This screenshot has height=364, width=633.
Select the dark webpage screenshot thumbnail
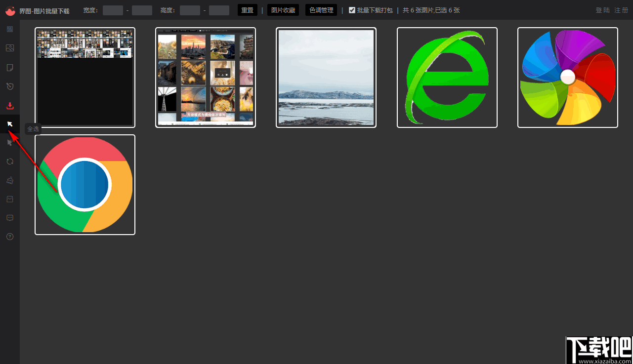click(x=85, y=78)
